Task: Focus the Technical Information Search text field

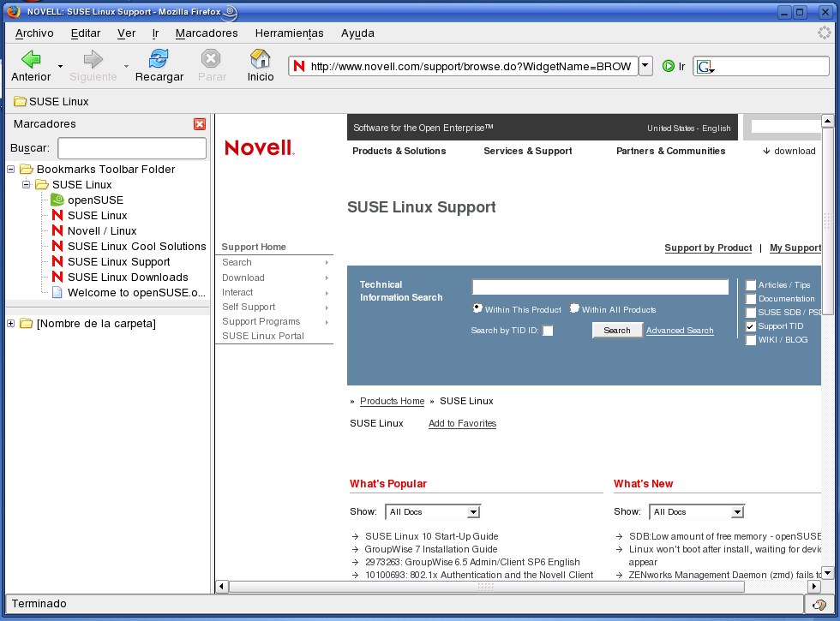Action: pyautogui.click(x=600, y=287)
